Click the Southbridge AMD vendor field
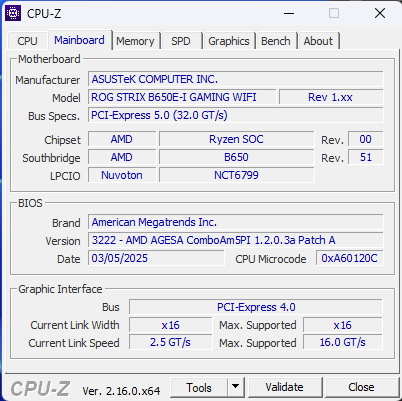The width and height of the screenshot is (402, 401). tap(122, 157)
